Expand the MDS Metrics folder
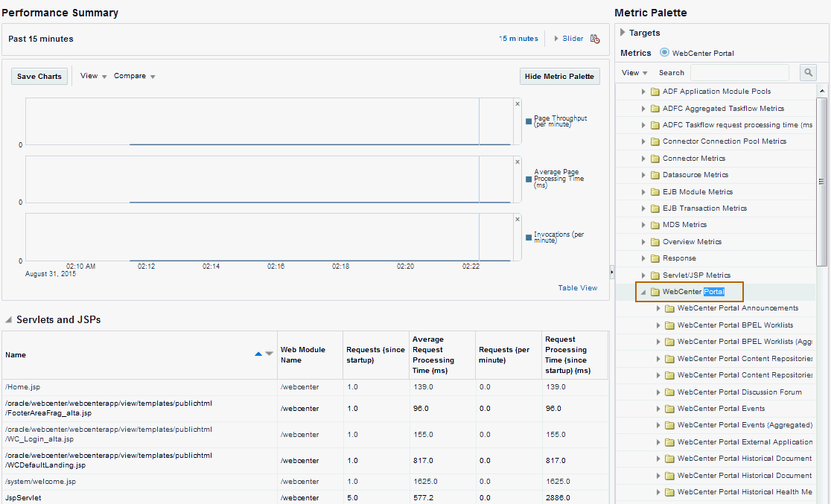 644,225
